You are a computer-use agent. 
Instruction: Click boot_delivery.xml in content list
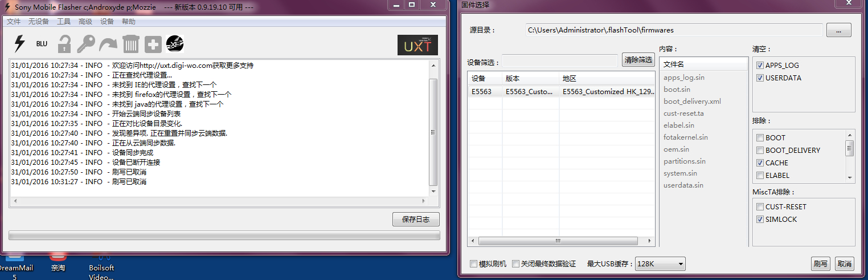pyautogui.click(x=692, y=101)
